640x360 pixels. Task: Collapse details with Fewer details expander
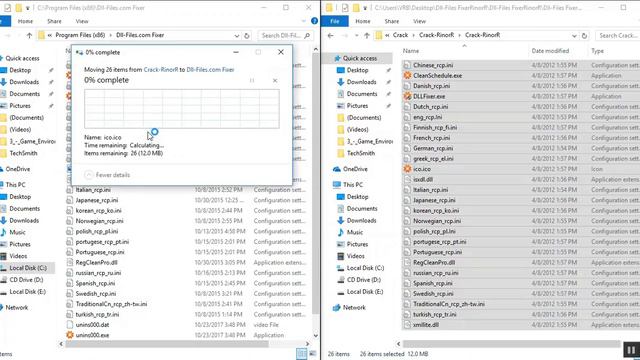click(107, 175)
